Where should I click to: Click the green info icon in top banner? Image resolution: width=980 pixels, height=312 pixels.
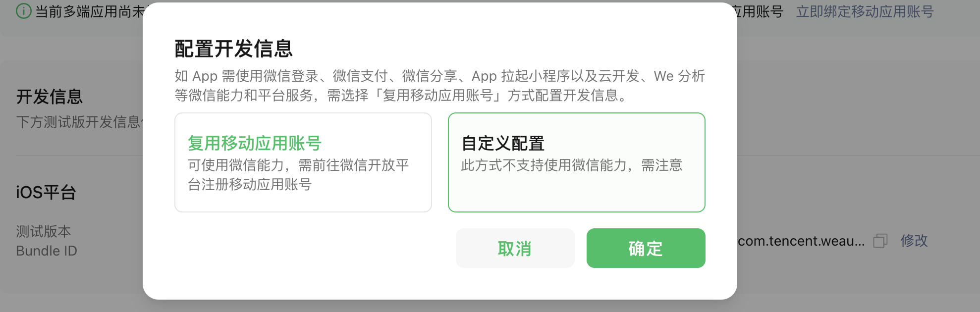coord(23,11)
